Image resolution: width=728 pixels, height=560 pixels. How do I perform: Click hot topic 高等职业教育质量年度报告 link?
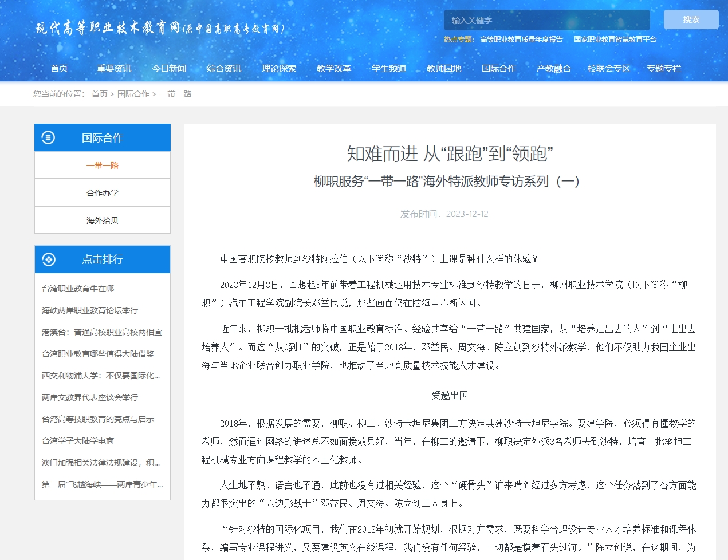click(521, 40)
